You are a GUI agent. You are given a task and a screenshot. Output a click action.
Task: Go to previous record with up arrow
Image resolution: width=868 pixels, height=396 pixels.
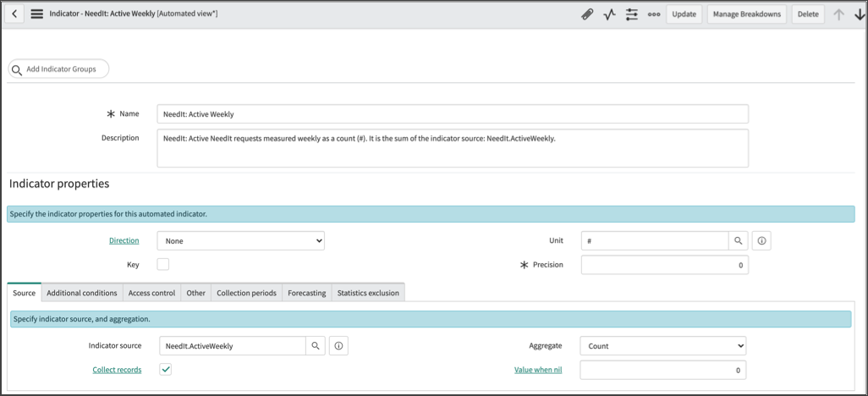[x=839, y=14]
